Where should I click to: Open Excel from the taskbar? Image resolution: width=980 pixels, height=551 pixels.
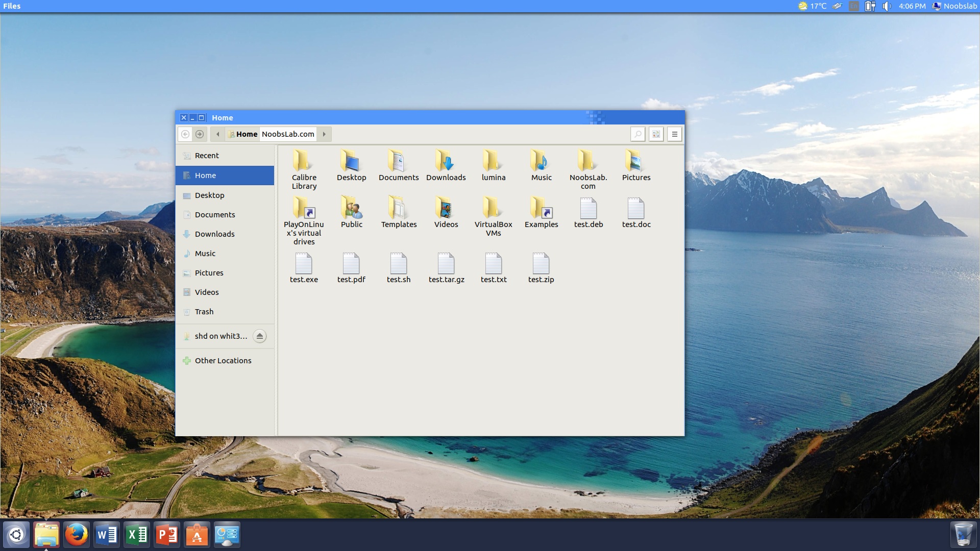pos(136,535)
